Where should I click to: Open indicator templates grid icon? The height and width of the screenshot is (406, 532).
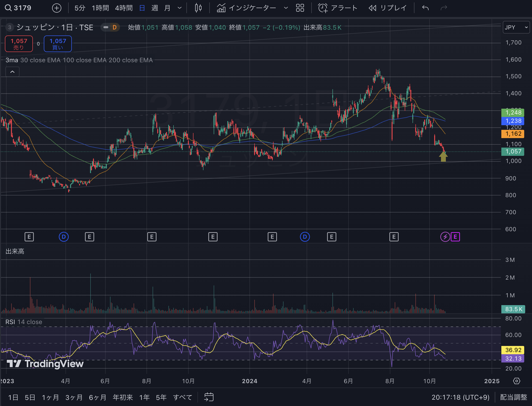coord(300,8)
